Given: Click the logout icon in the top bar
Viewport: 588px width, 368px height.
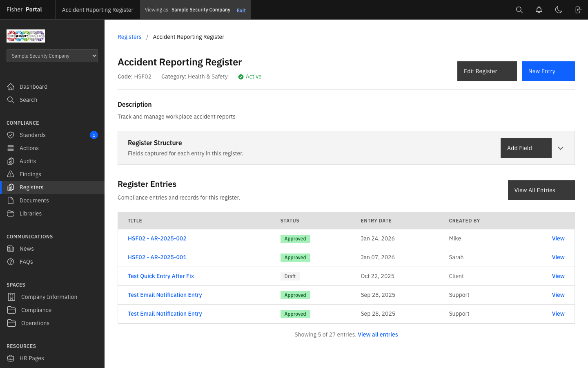Looking at the screenshot, I should tap(578, 9).
